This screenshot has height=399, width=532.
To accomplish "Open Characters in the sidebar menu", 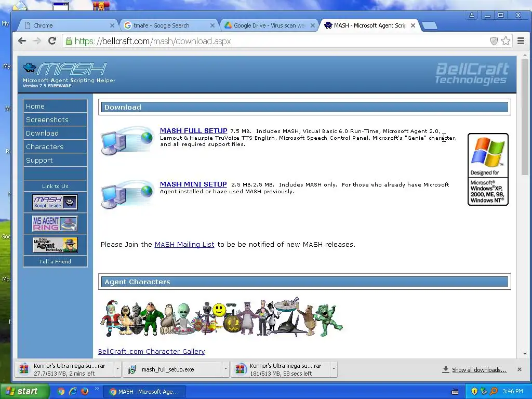I will click(x=55, y=147).
